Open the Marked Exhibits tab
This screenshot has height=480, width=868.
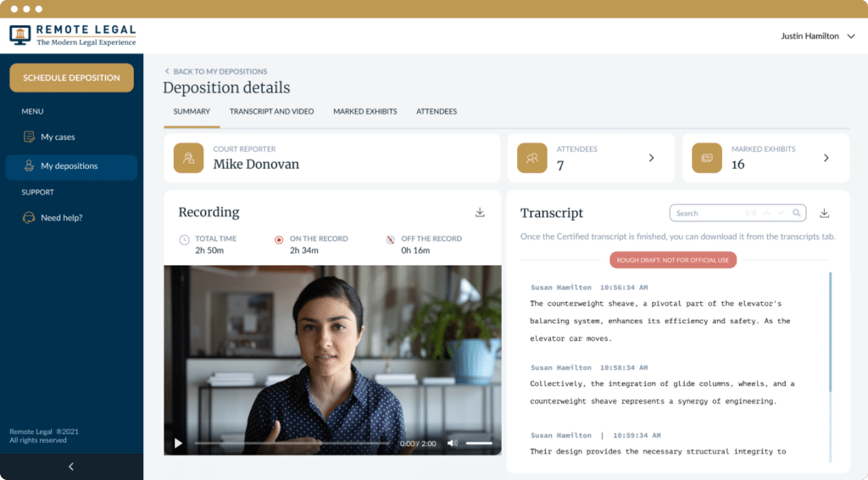coord(364,111)
